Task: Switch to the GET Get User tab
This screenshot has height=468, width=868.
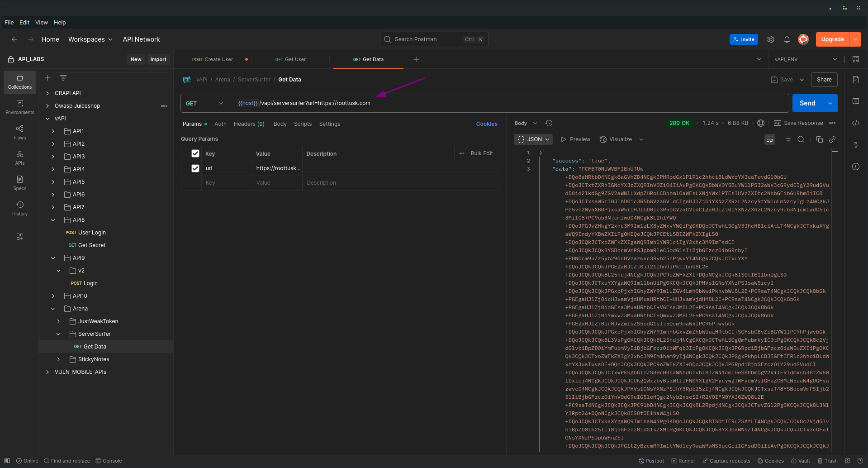Action: tap(291, 59)
